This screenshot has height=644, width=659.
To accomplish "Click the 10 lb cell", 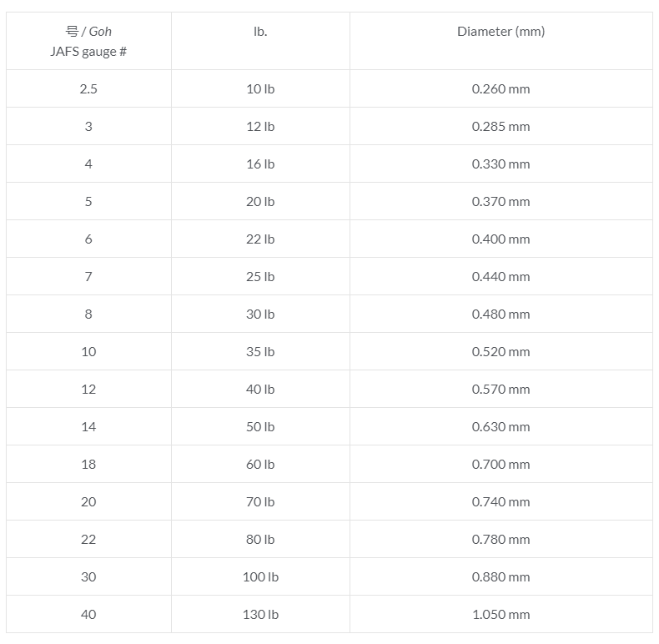I will 260,89.
